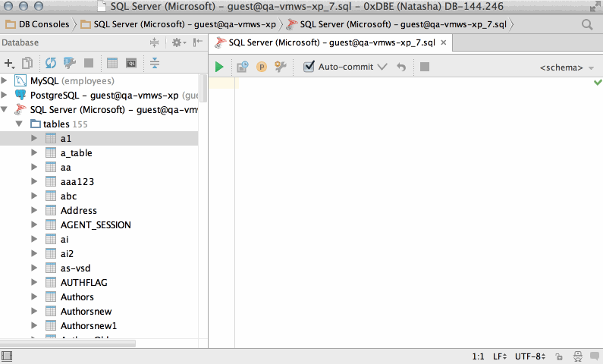
Task: Toggle the Auto-commit checkbox
Action: (309, 67)
